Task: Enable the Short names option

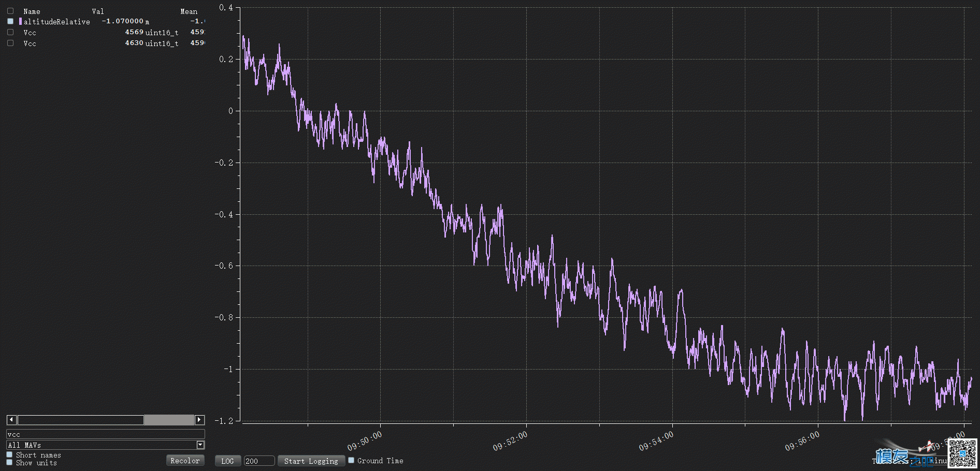Action: 9,454
